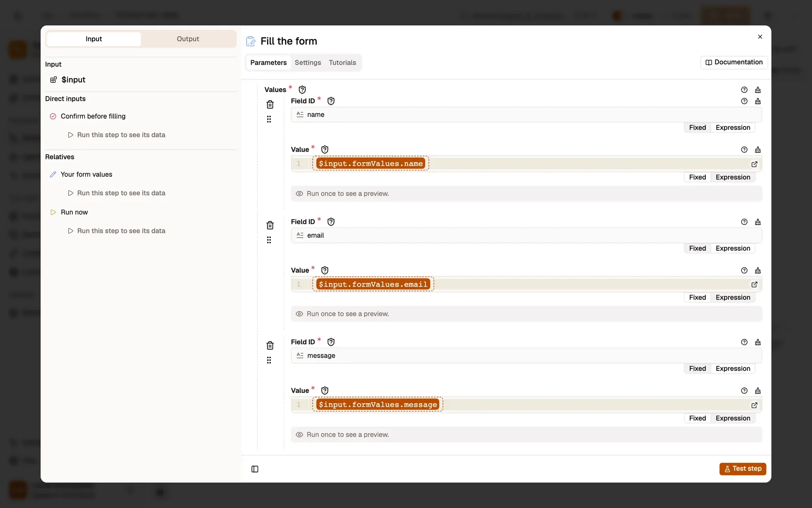The width and height of the screenshot is (812, 508).
Task: Click the shield icon next to Values label
Action: pyautogui.click(x=302, y=90)
